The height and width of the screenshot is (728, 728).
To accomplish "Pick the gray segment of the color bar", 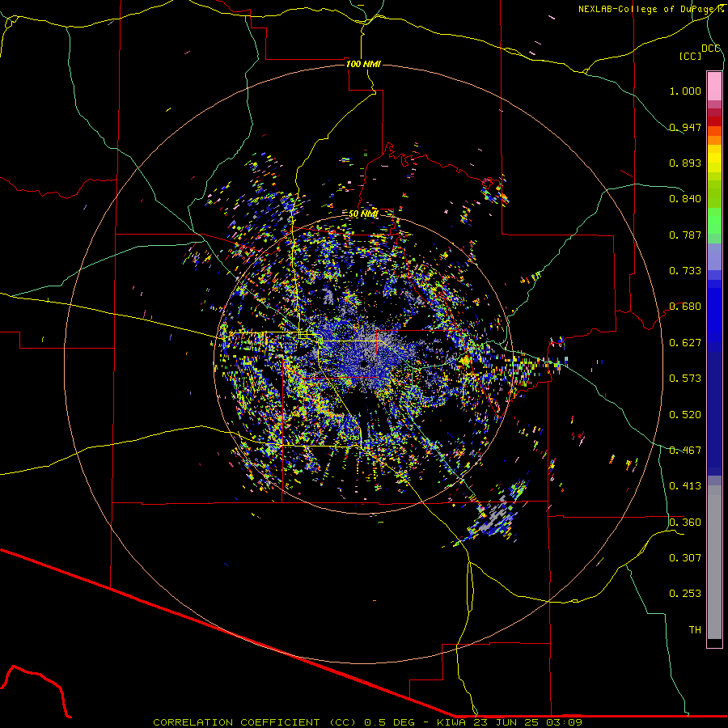I will click(714, 562).
